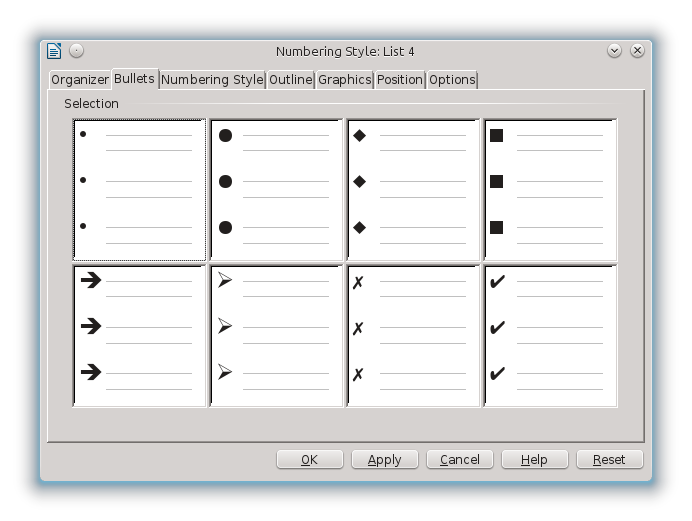692x521 pixels.
Task: Open the Graphics tab
Action: (x=345, y=80)
